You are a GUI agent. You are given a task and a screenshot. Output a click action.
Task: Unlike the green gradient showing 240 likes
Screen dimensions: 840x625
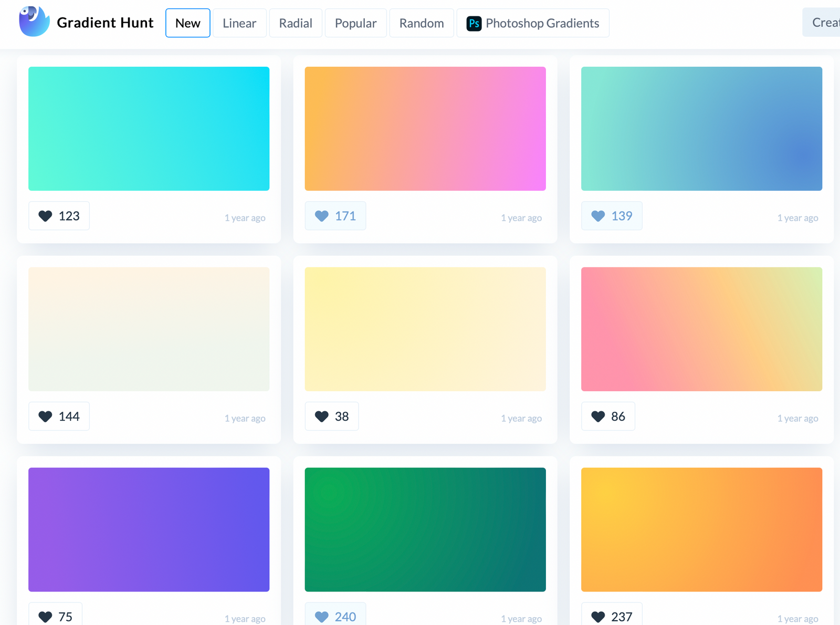(x=322, y=616)
